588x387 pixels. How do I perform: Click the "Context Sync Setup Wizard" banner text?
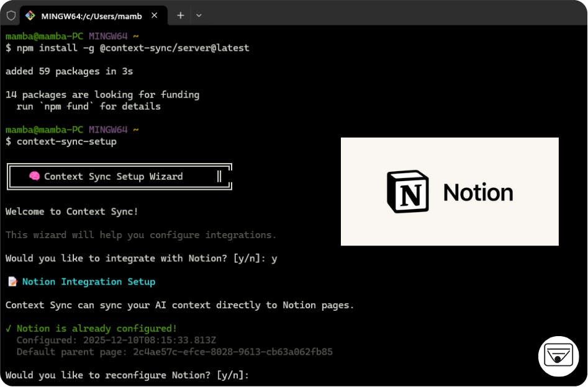pyautogui.click(x=113, y=177)
